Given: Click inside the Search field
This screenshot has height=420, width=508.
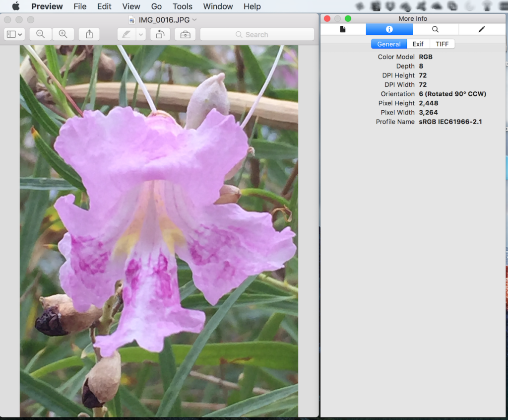Looking at the screenshot, I should 256,34.
